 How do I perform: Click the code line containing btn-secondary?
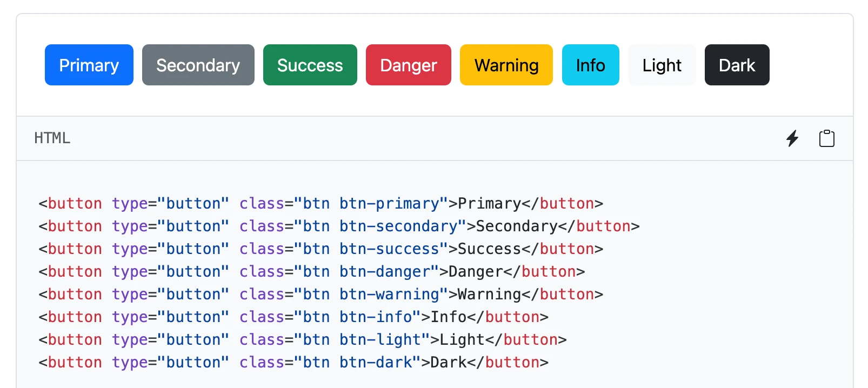[x=339, y=226]
